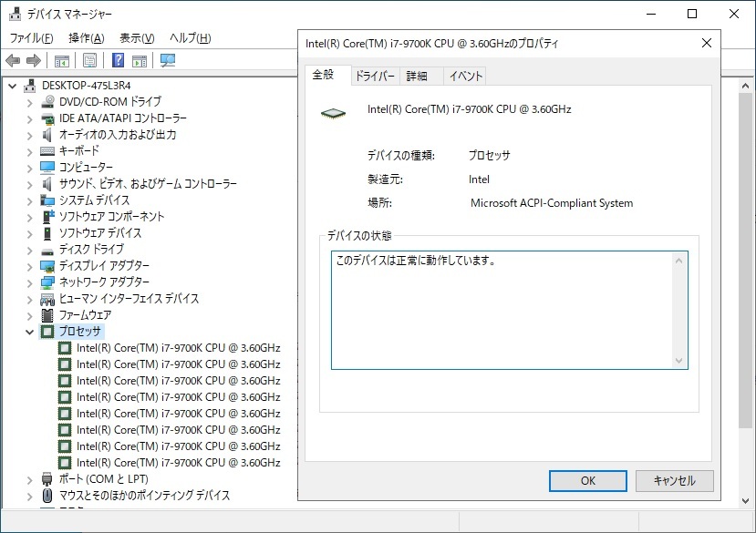Image resolution: width=756 pixels, height=533 pixels.
Task: Click the ファームウェア chip icon
Action: 47,315
